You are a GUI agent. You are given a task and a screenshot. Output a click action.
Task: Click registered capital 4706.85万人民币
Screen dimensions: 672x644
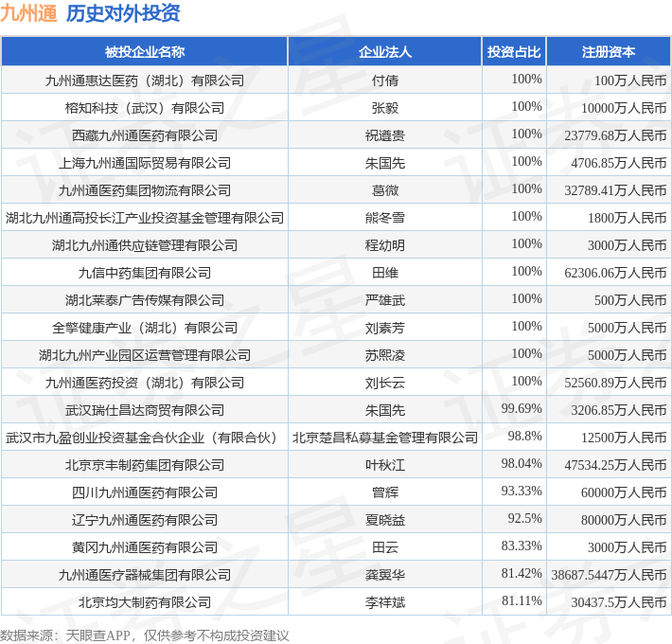pyautogui.click(x=619, y=163)
